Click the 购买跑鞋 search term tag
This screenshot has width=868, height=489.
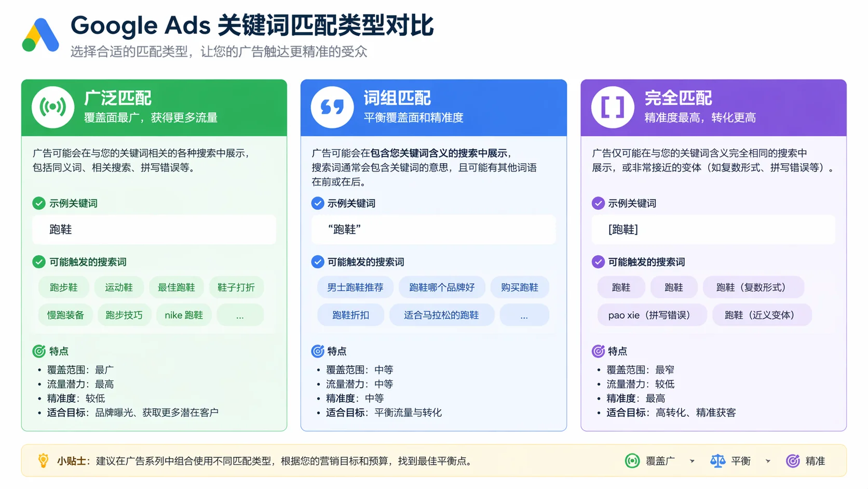[520, 287]
